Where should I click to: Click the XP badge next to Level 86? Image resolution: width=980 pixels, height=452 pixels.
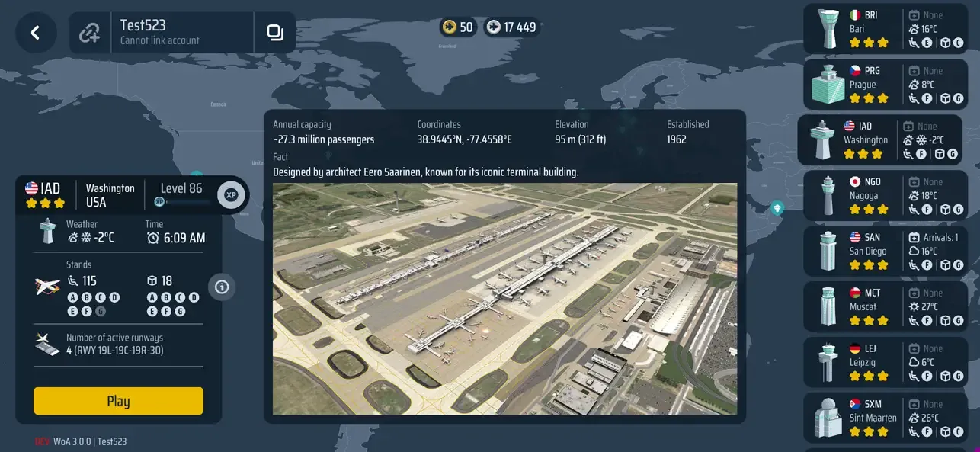(232, 195)
